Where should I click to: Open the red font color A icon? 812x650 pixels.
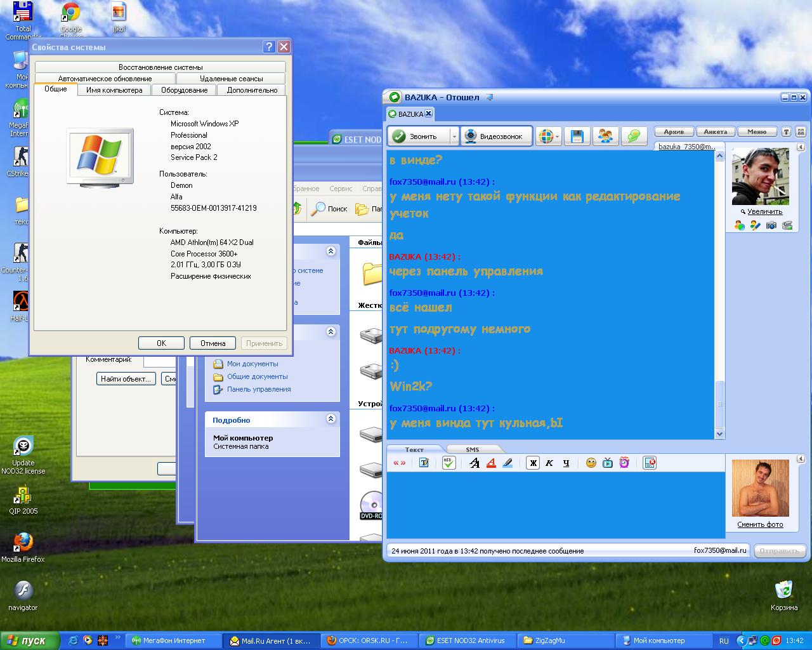pyautogui.click(x=491, y=463)
